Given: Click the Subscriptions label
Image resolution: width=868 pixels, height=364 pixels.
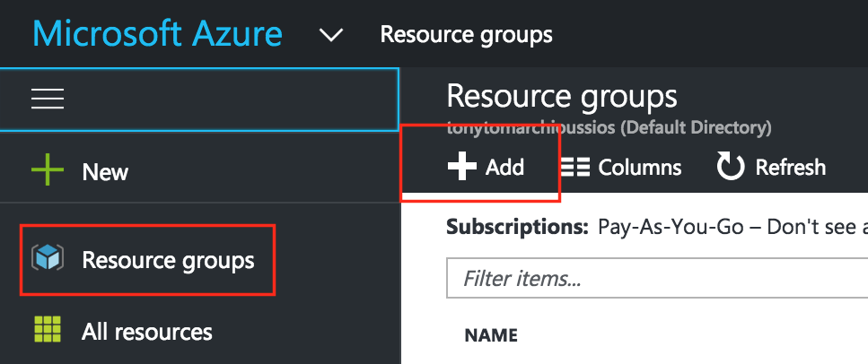Looking at the screenshot, I should (x=517, y=227).
